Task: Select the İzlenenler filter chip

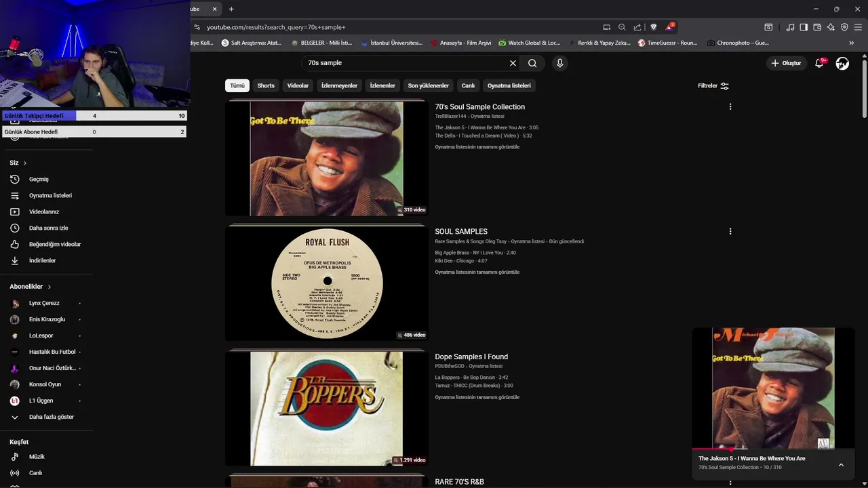Action: point(382,86)
